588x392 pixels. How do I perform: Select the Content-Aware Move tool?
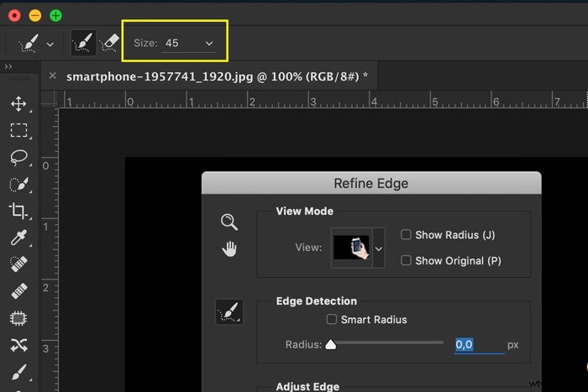18,345
